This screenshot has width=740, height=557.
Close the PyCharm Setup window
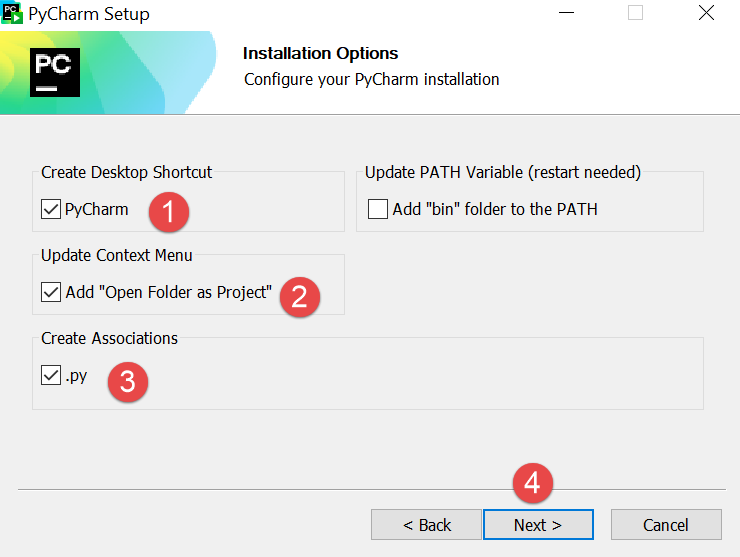707,14
